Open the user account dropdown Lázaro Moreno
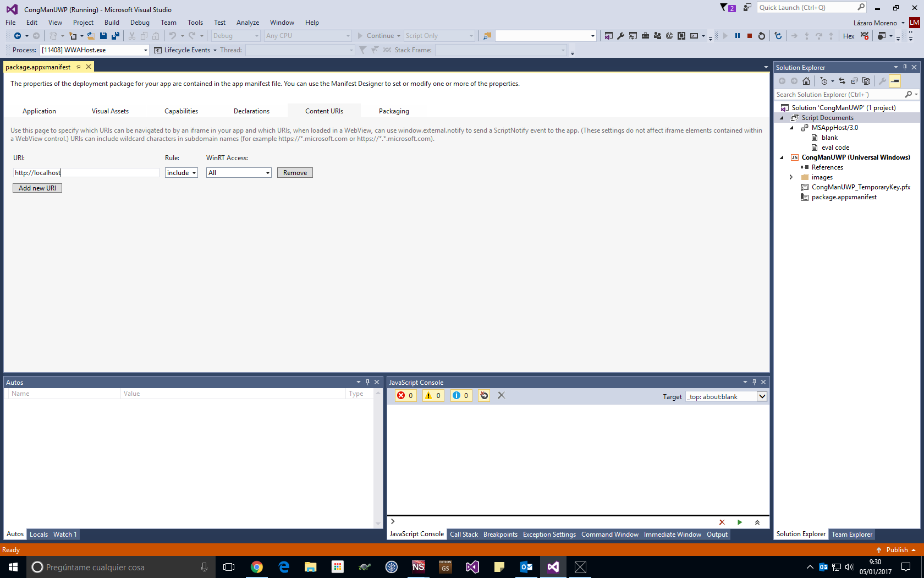This screenshot has width=924, height=578. [x=879, y=23]
